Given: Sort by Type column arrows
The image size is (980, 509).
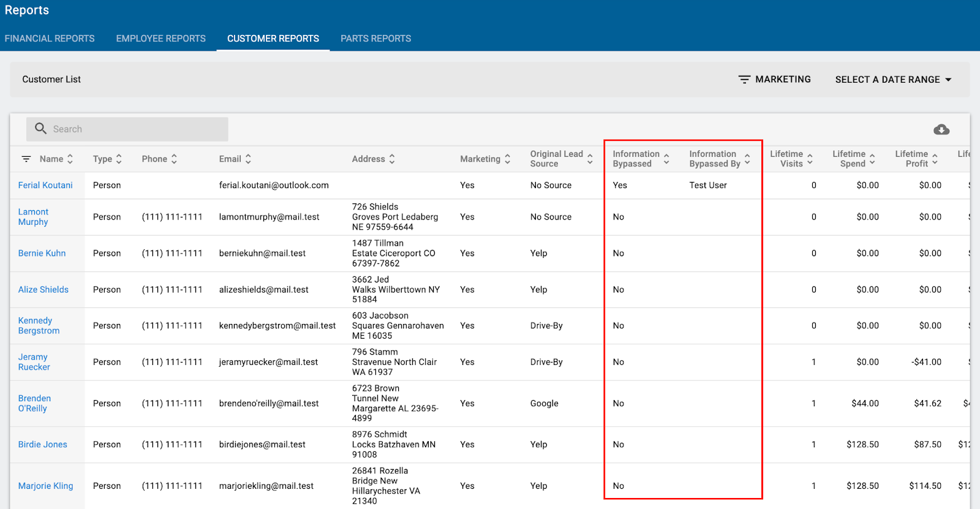Looking at the screenshot, I should tap(119, 159).
